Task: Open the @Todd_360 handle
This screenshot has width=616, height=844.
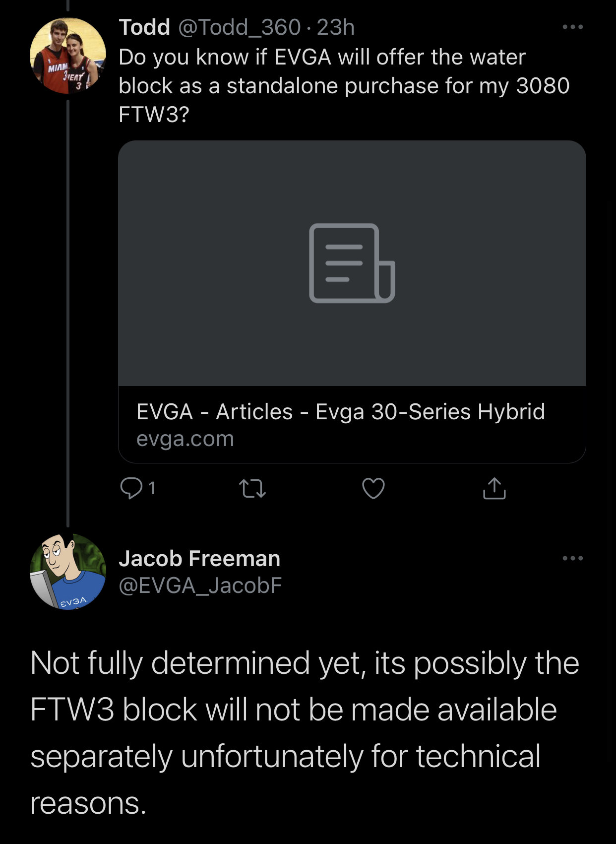Action: point(239,27)
